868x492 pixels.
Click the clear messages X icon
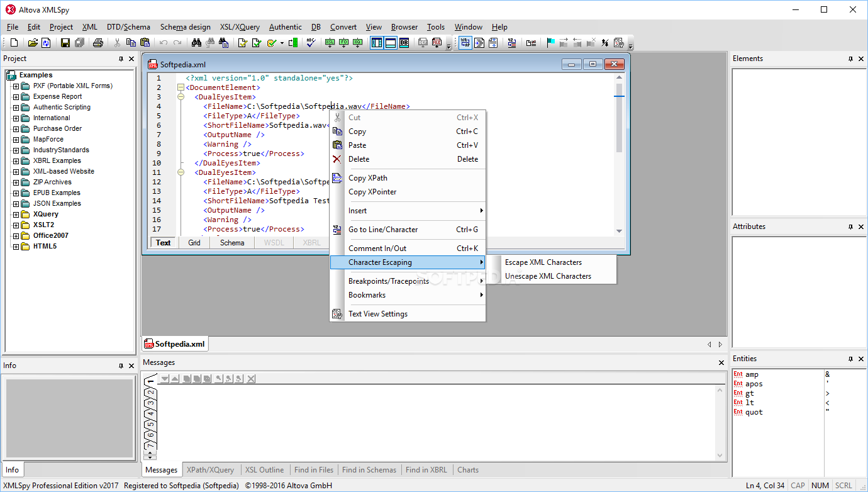coord(251,378)
